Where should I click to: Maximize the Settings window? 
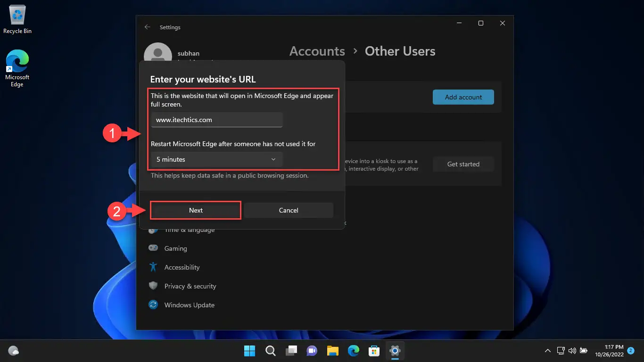(480, 23)
